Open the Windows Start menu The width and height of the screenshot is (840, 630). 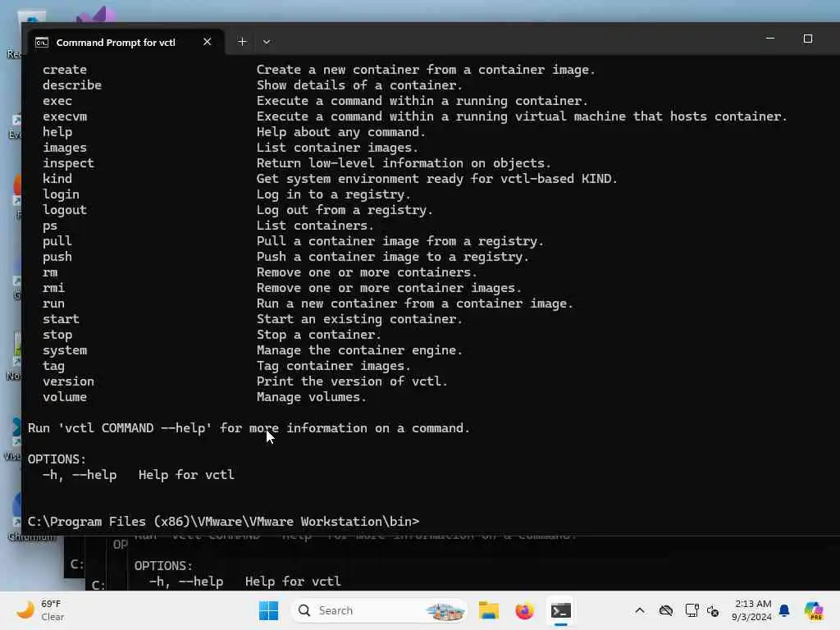268,610
